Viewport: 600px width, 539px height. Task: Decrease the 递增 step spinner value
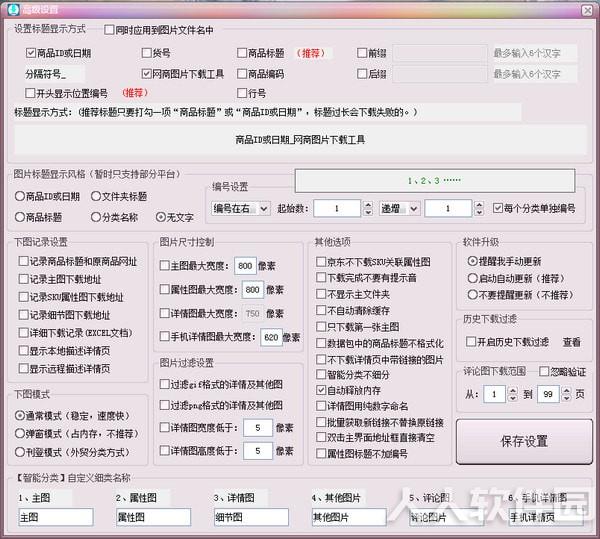479,213
